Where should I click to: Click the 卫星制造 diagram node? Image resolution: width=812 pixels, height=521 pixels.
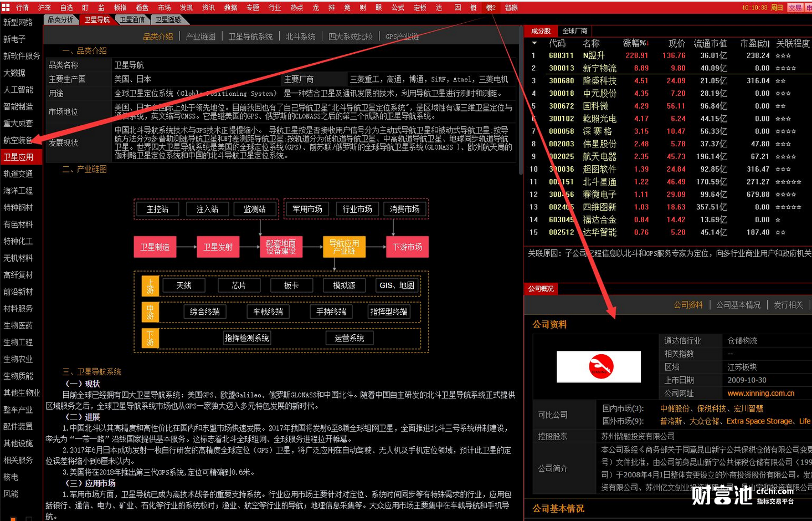click(155, 247)
